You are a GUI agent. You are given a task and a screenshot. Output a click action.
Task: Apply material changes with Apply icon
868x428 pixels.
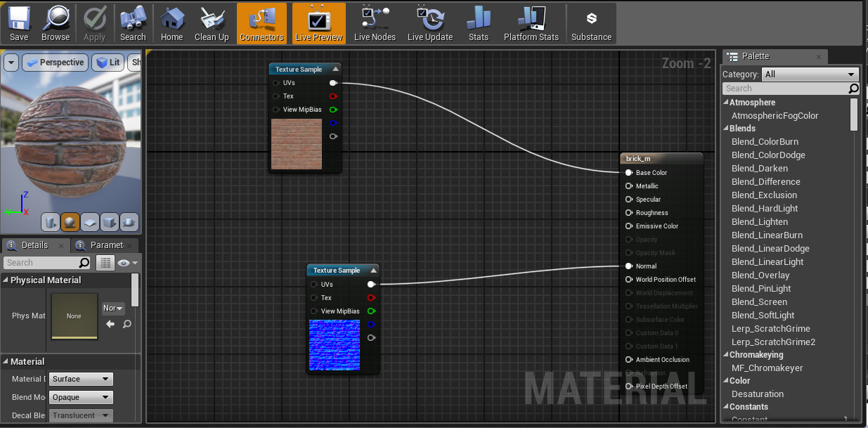95,22
